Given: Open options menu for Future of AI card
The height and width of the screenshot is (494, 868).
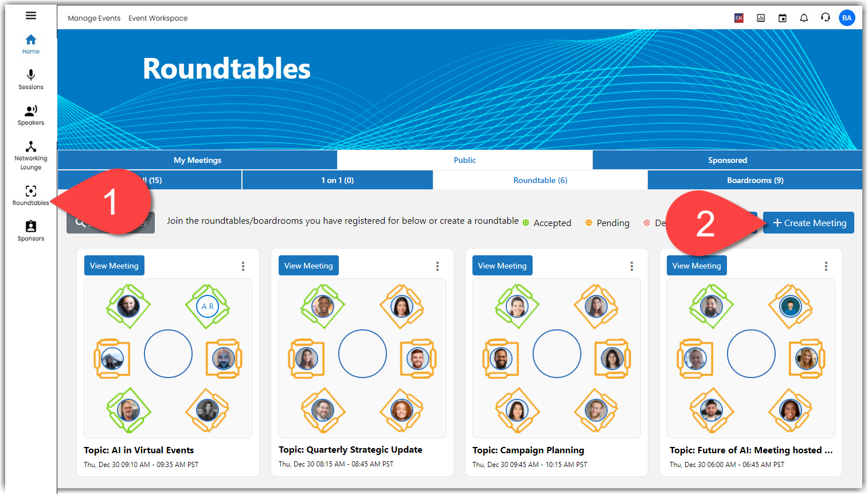Looking at the screenshot, I should [826, 266].
